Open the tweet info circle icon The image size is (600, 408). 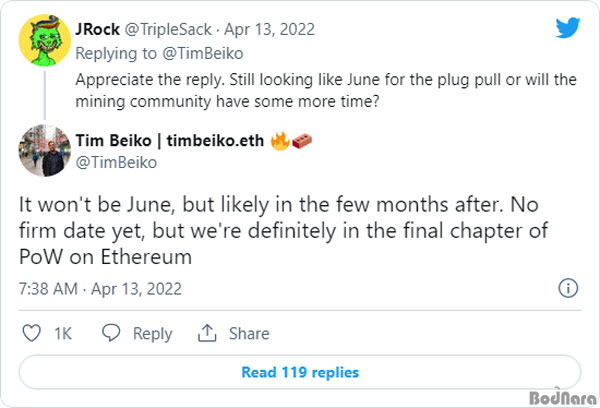[568, 288]
